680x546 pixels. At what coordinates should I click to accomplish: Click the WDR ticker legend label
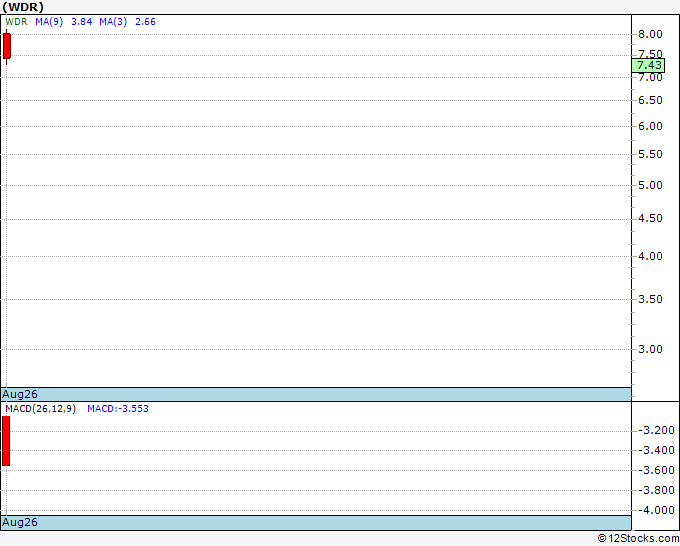pyautogui.click(x=16, y=22)
